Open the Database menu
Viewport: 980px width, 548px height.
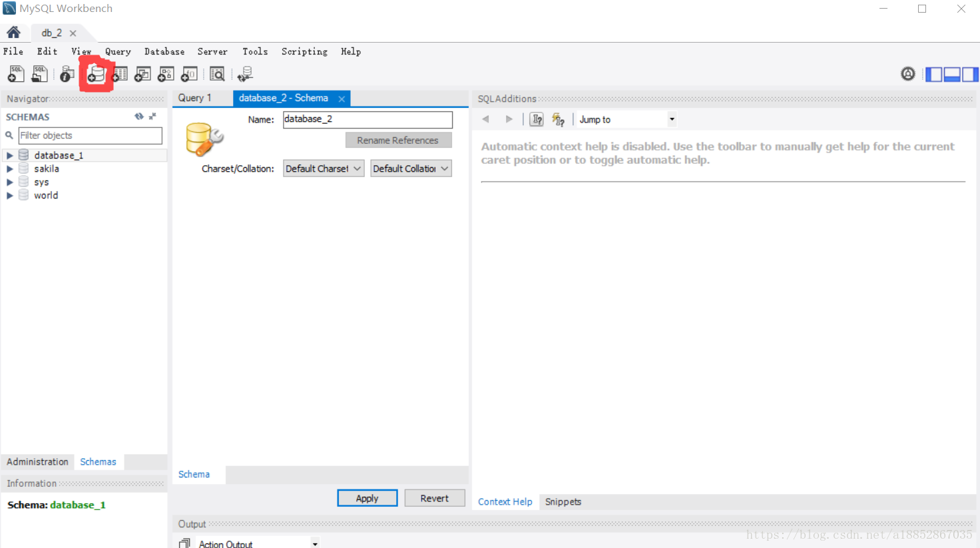(x=164, y=51)
